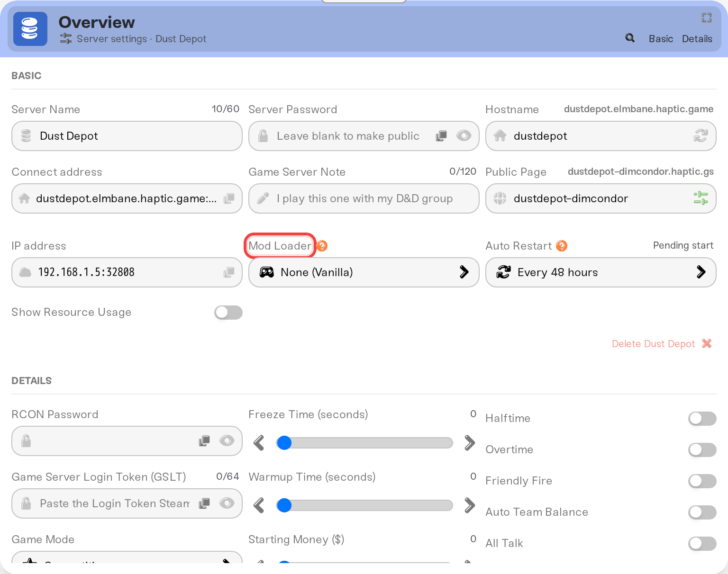728x574 pixels.
Task: Click the search magnifier icon in header
Action: pyautogui.click(x=630, y=38)
